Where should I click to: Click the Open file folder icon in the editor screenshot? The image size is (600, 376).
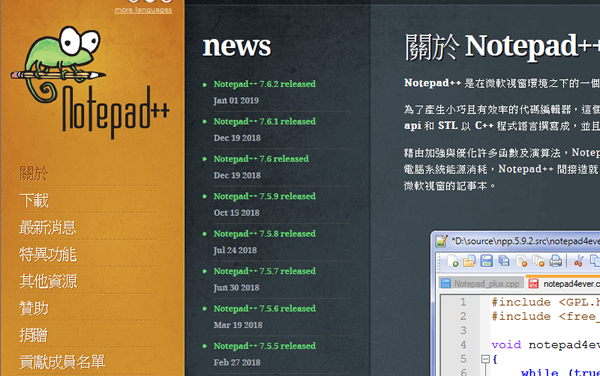click(469, 261)
